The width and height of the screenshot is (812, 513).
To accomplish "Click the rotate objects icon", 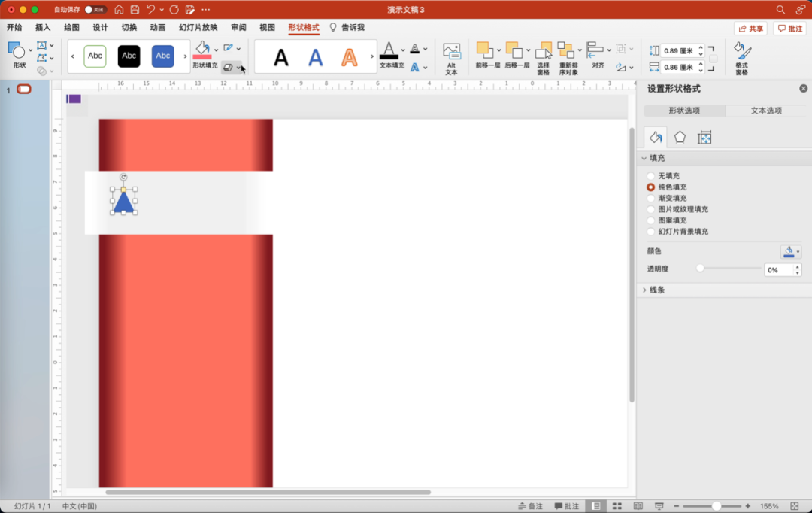I will coord(621,68).
